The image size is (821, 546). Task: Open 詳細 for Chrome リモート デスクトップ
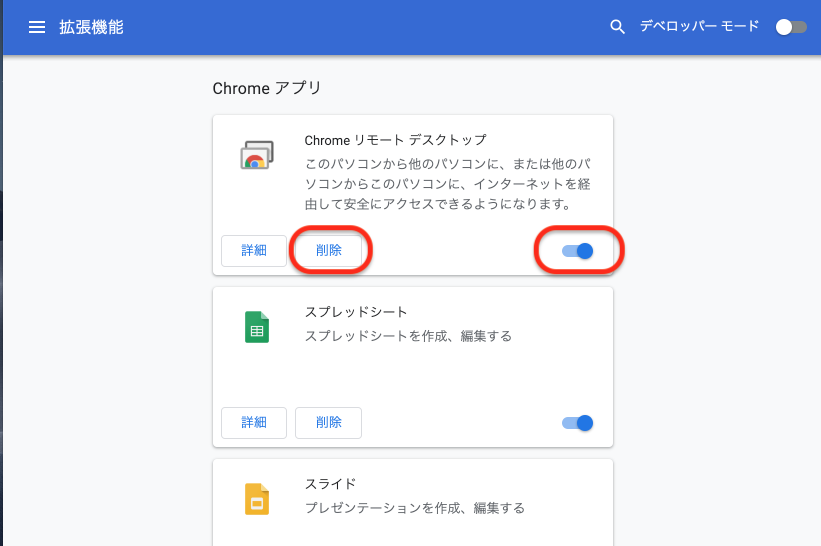pyautogui.click(x=254, y=251)
